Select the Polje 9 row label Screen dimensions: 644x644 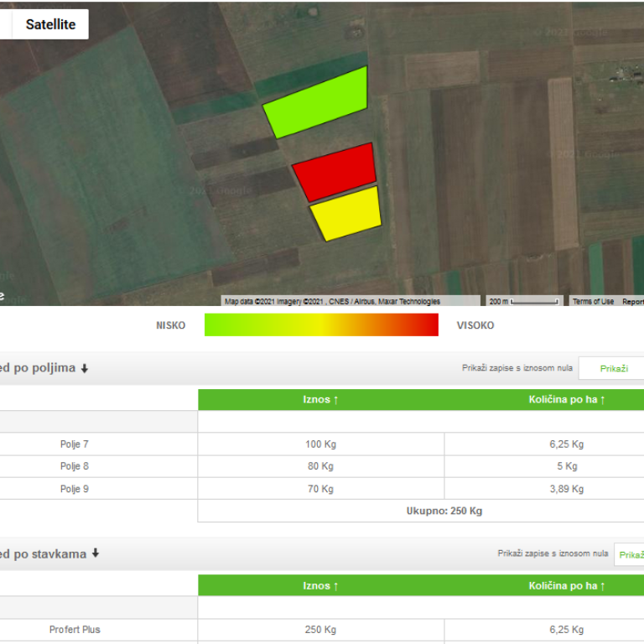point(75,489)
